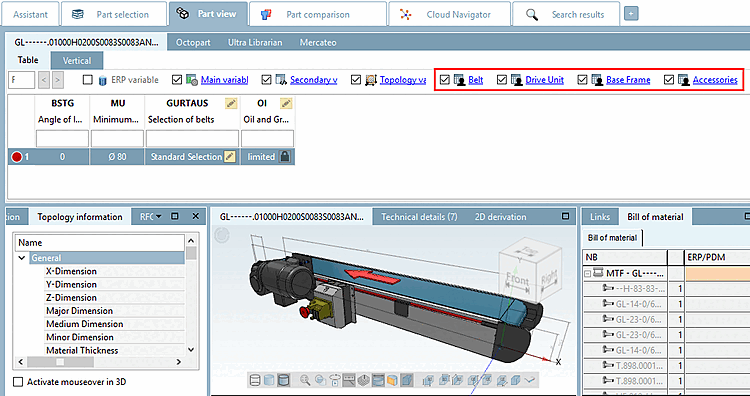Open the 2D derivation tab
Viewport: 750px width, 396px height.
tap(500, 217)
